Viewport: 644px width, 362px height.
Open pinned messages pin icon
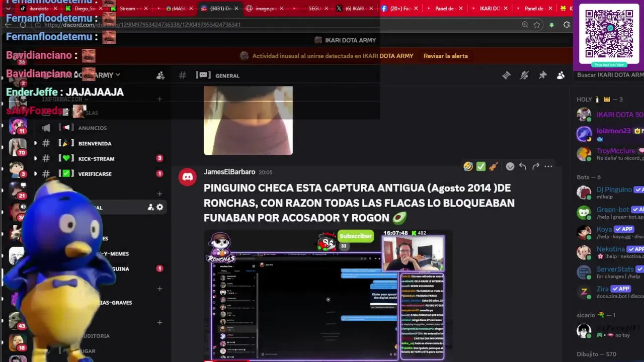click(x=542, y=75)
